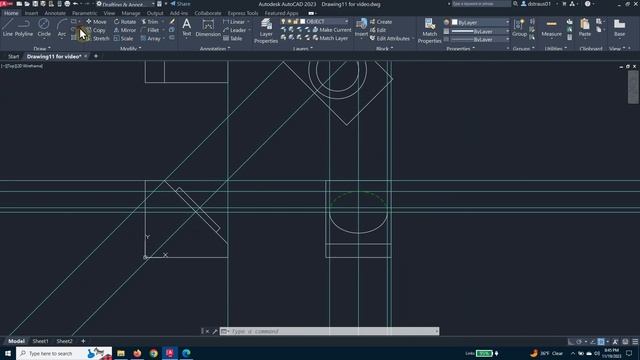Screen dimensions: 640x360
Task: Switch to the Parametric ribbon tab
Action: 84,13
